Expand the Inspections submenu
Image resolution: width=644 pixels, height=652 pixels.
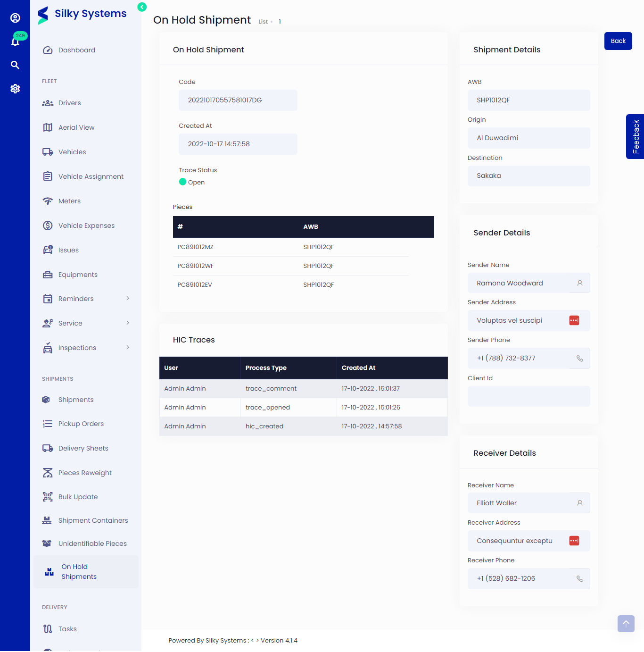tap(127, 347)
